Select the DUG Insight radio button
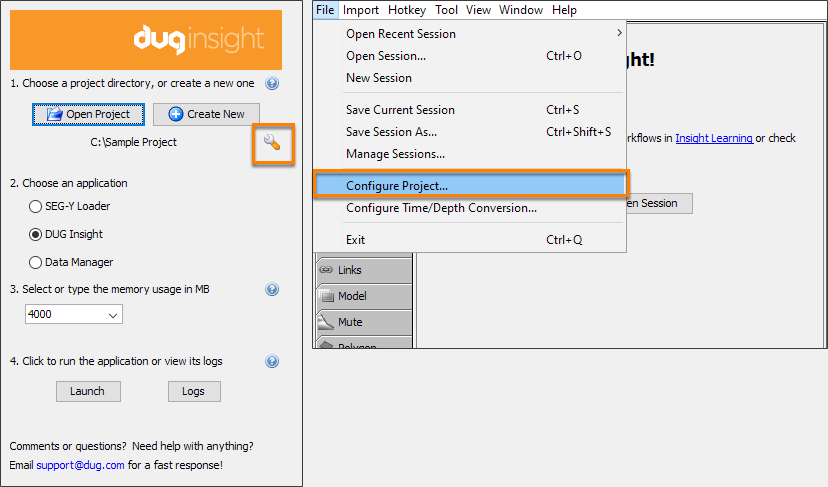This screenshot has width=828, height=487. pos(35,235)
